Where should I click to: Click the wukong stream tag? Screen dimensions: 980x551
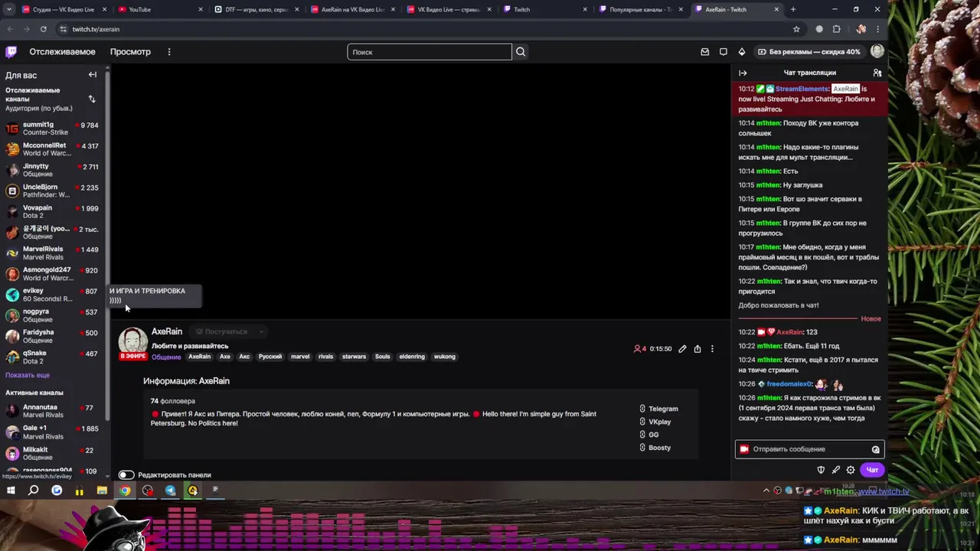tap(445, 357)
